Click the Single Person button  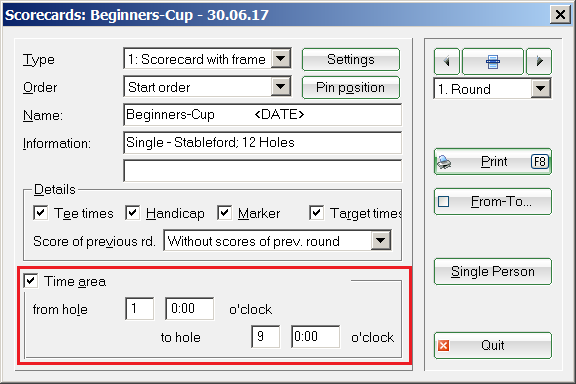493,272
